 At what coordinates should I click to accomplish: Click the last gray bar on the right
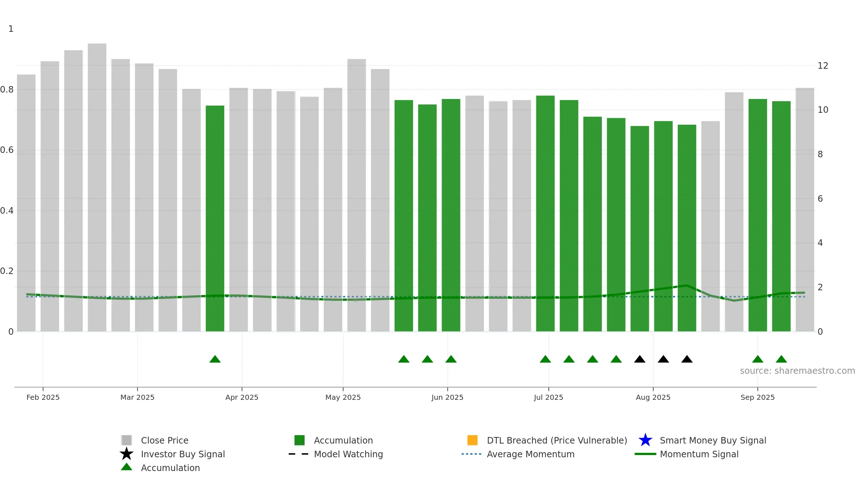(x=805, y=210)
